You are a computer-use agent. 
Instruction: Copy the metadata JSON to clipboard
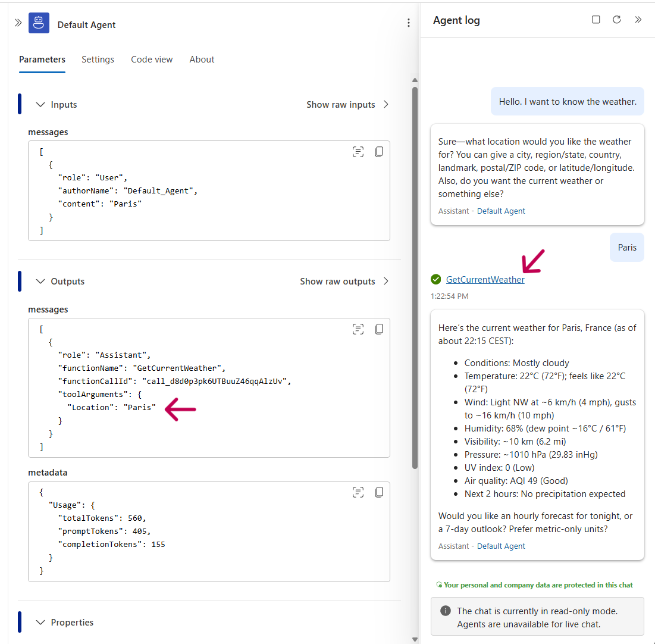379,492
